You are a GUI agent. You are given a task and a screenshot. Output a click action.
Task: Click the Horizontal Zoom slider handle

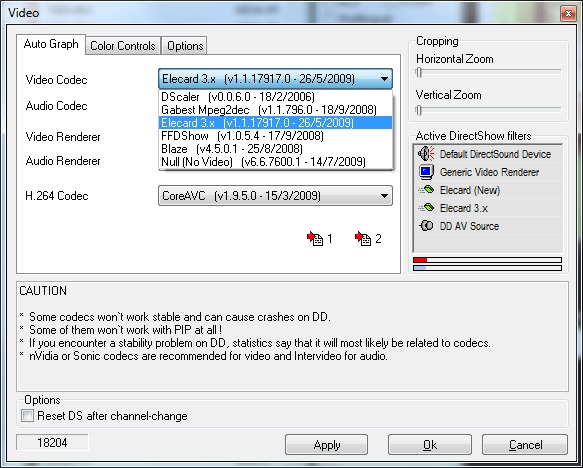click(x=419, y=72)
